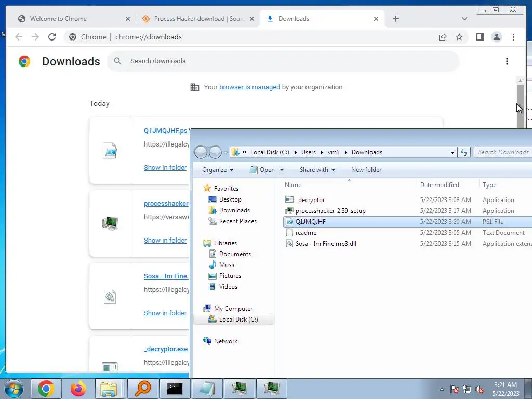Click vm1 in Explorer breadcrumb
This screenshot has height=399, width=532.
pyautogui.click(x=333, y=152)
